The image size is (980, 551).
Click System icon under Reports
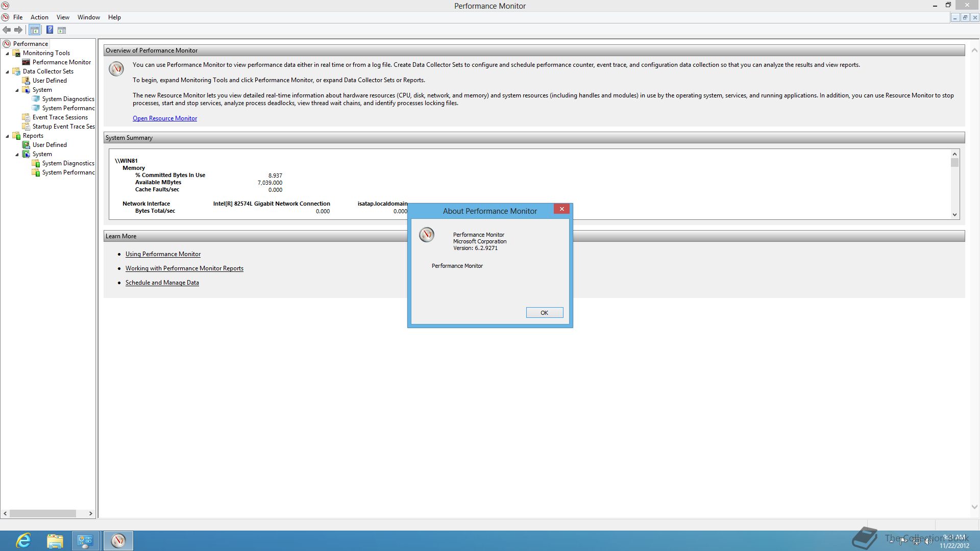click(x=26, y=154)
